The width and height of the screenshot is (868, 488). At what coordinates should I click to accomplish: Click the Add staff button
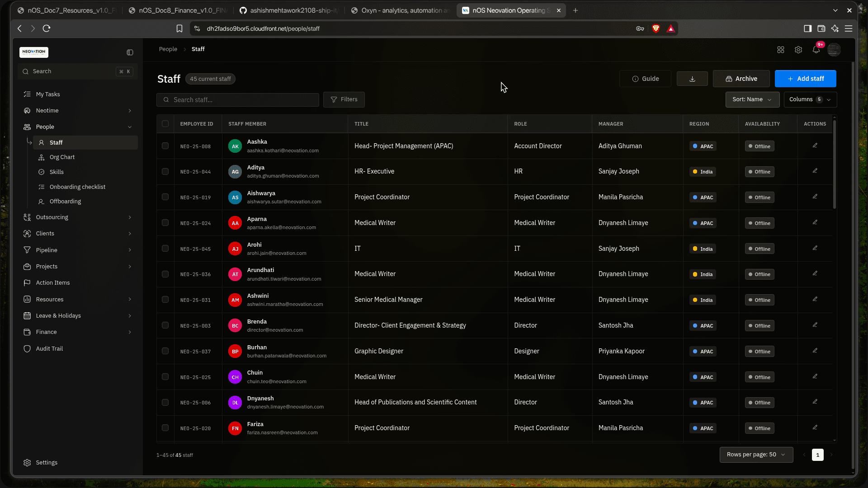tap(806, 79)
